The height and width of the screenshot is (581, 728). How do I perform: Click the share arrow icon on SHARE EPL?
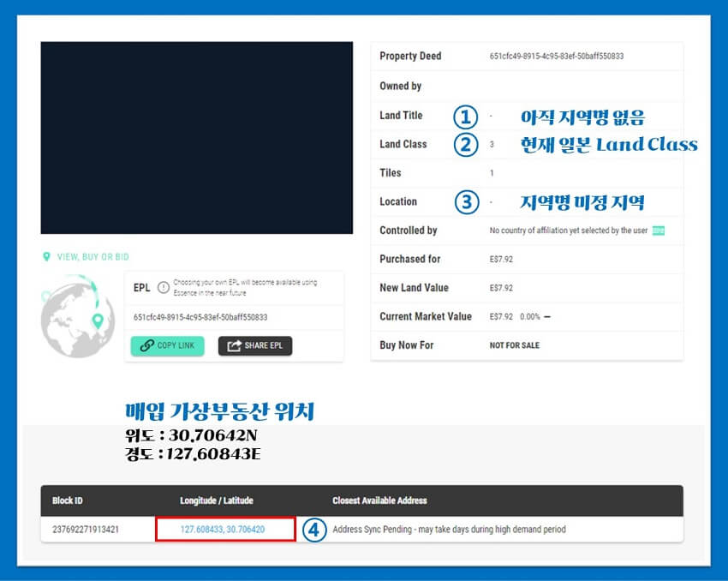click(x=235, y=345)
